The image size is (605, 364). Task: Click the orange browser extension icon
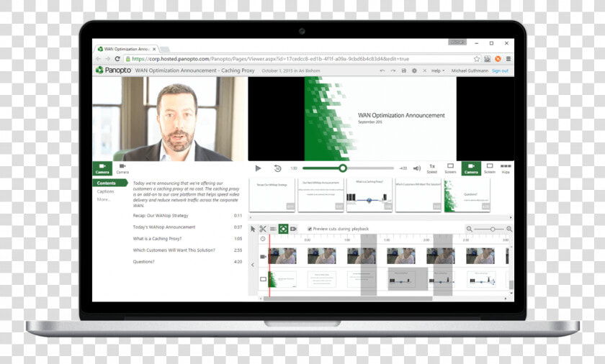click(498, 59)
